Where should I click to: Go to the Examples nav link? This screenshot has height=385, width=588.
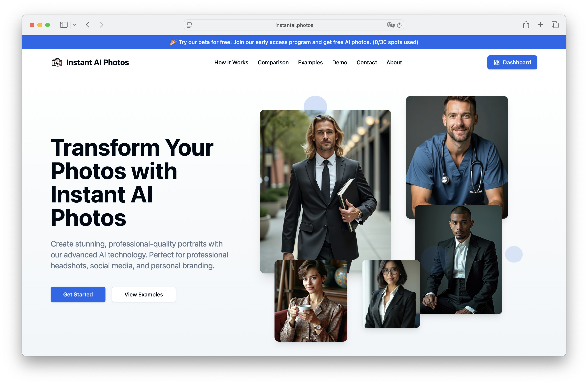pos(310,63)
